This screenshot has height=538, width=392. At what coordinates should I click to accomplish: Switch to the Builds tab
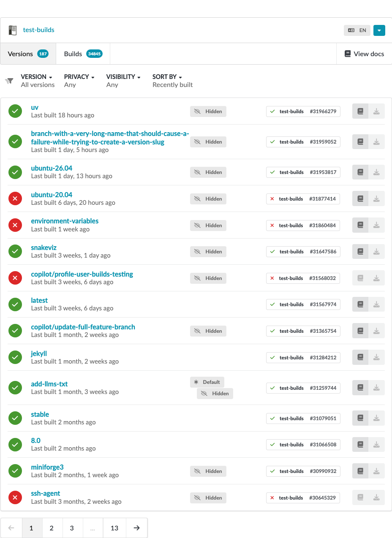(83, 54)
